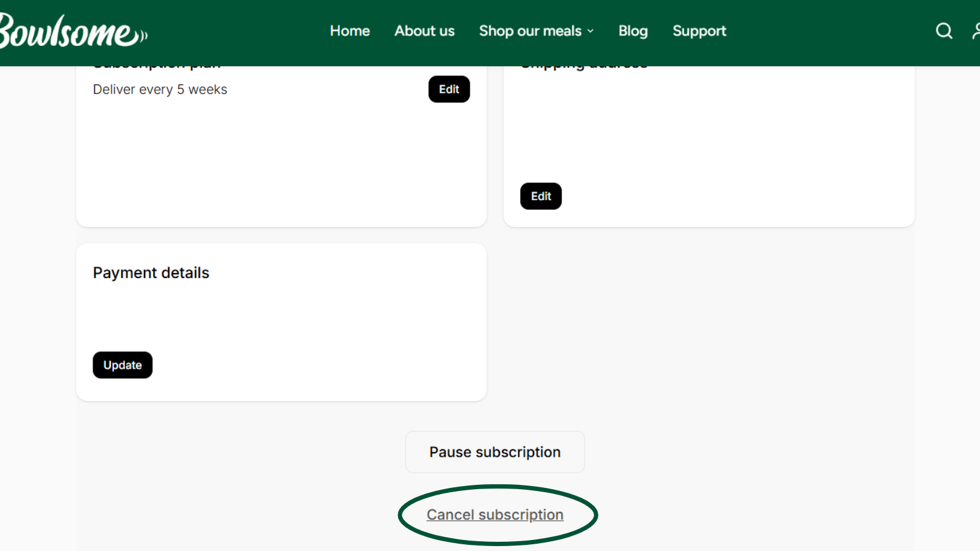980x551 pixels.
Task: Pause the subscription
Action: click(495, 452)
